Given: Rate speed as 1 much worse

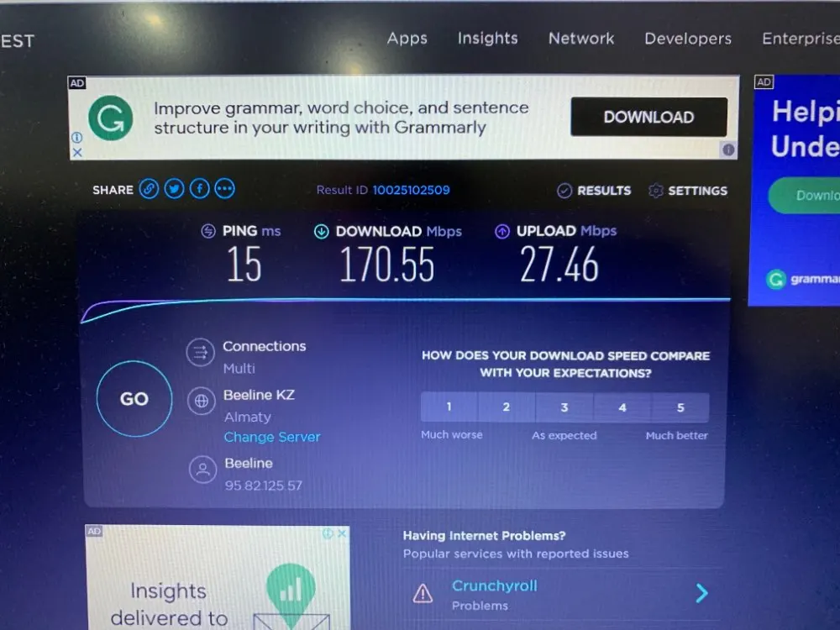Looking at the screenshot, I should coord(449,407).
